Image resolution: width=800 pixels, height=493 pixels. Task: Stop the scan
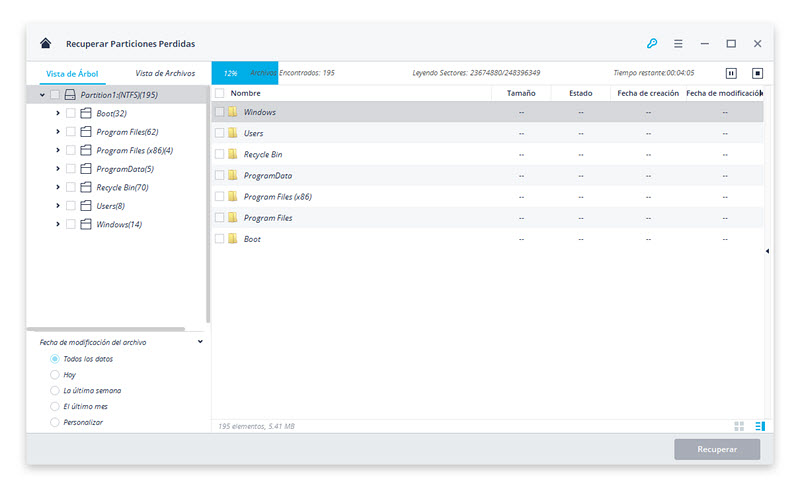pos(758,73)
